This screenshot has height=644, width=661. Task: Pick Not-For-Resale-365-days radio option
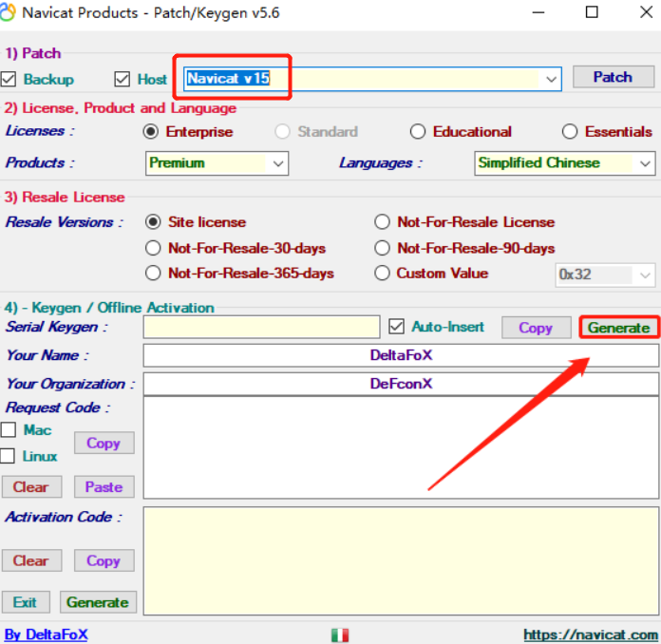coord(153,274)
